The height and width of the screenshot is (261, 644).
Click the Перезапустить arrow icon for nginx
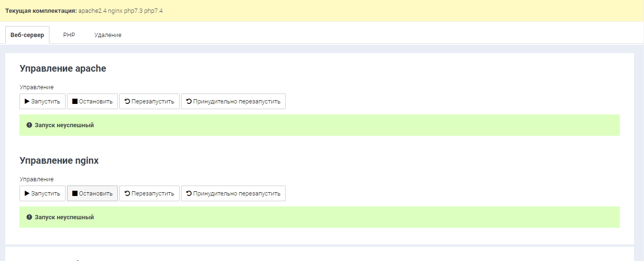pos(127,194)
